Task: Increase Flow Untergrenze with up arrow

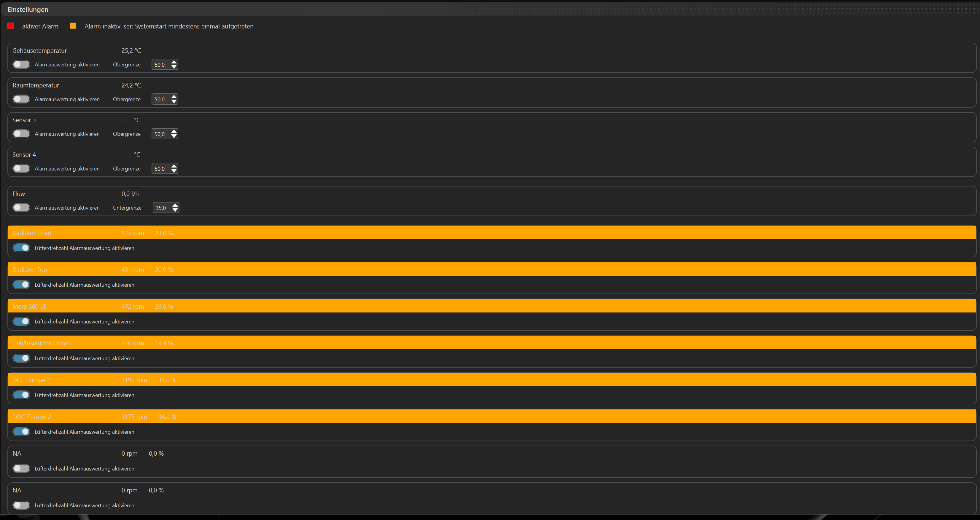Action: tap(175, 205)
